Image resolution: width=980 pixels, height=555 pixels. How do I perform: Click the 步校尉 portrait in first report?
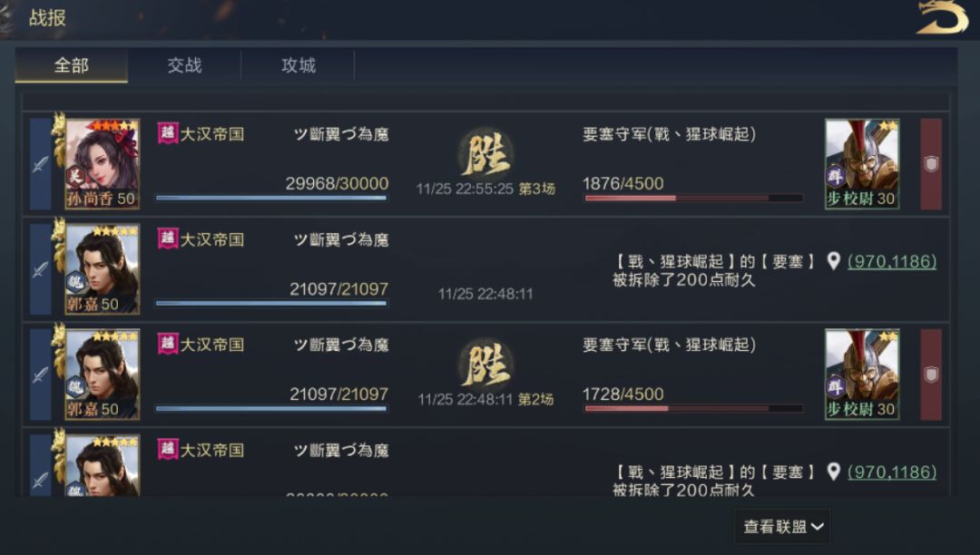point(861,164)
